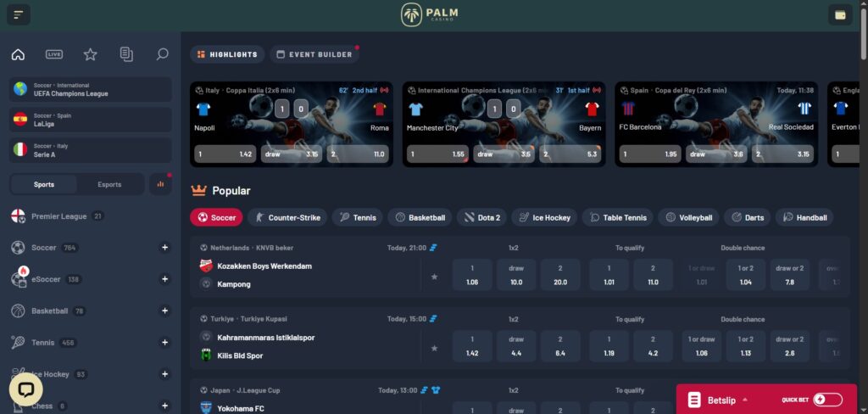Click the search magnifier icon
Image resolution: width=868 pixels, height=414 pixels.
click(x=162, y=54)
